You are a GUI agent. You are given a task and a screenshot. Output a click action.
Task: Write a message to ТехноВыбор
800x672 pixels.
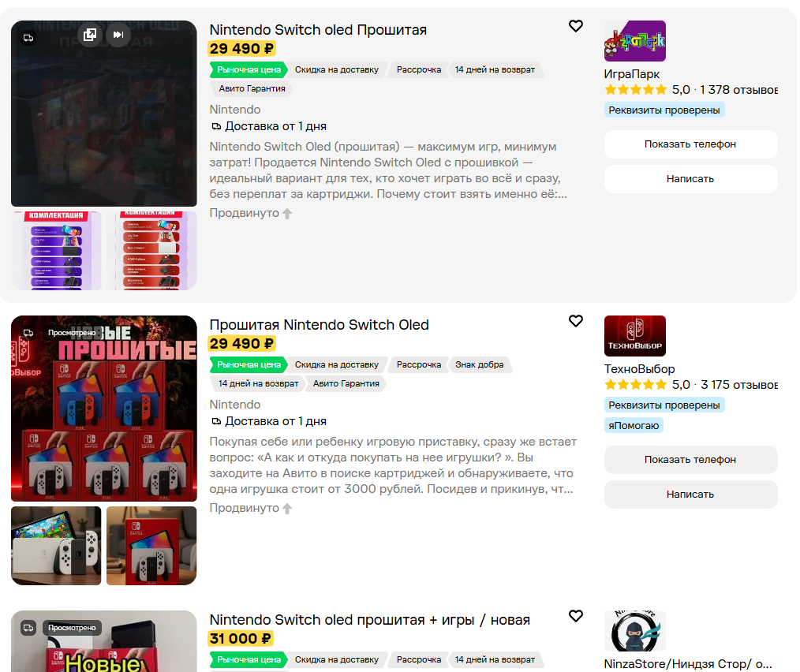coord(691,494)
